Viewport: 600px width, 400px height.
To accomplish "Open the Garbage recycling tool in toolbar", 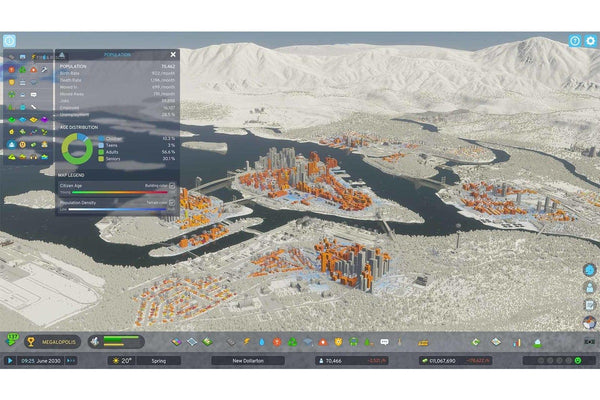I will coord(292,342).
